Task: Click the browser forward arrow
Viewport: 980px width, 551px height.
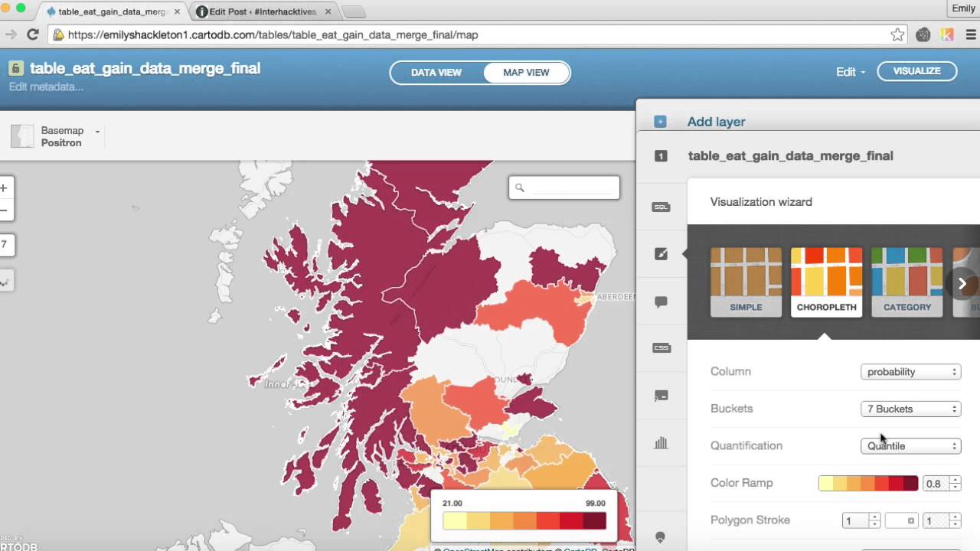Action: click(10, 34)
